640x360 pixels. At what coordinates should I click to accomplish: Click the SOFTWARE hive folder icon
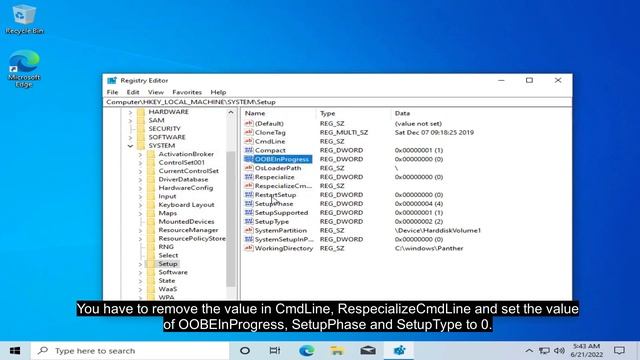click(141, 137)
